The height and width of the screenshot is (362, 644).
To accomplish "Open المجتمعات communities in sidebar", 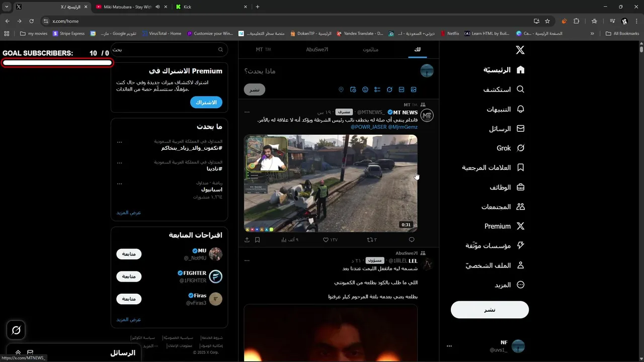I will pyautogui.click(x=503, y=207).
